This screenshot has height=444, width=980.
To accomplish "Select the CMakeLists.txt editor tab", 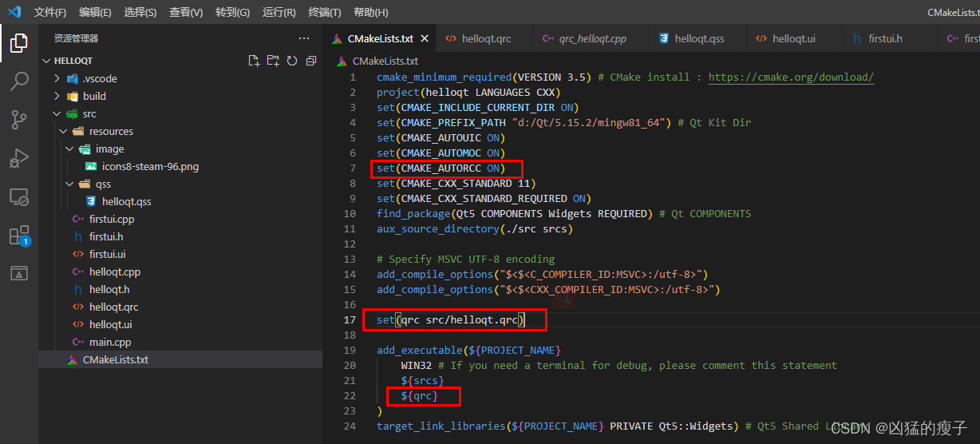I will pos(380,38).
